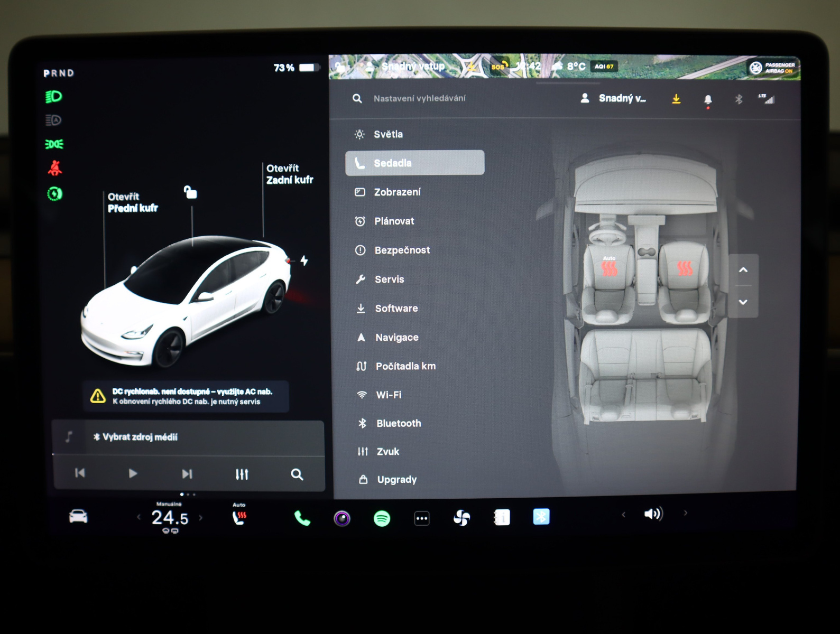Open the all apps three-dots launcher
This screenshot has height=634, width=840.
[422, 518]
